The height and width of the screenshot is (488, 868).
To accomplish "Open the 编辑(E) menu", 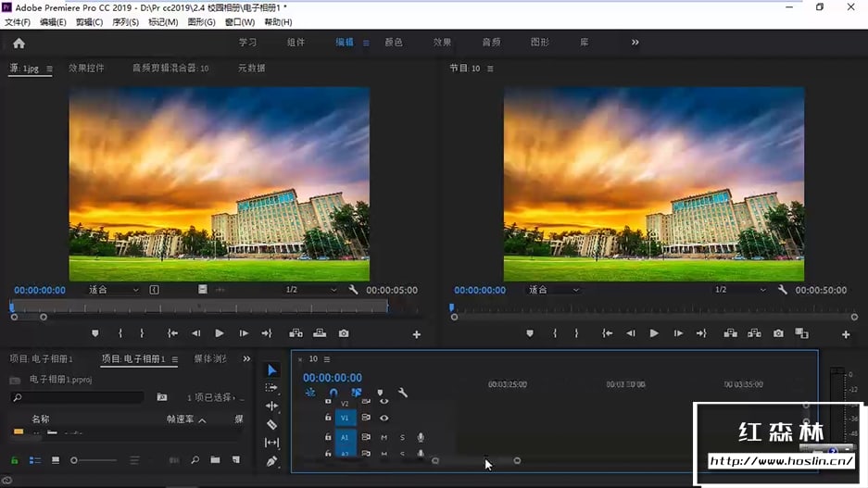I will 53,22.
